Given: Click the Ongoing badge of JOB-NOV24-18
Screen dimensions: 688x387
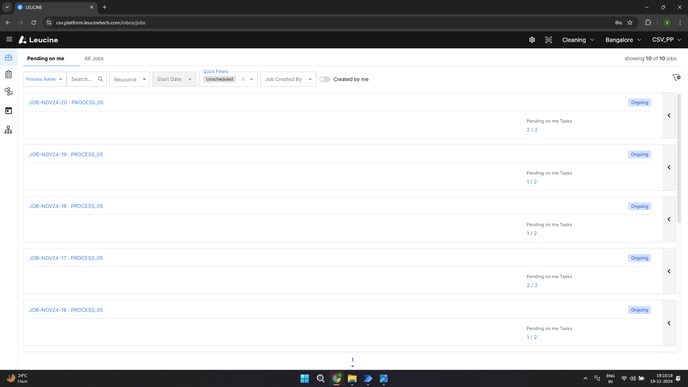Looking at the screenshot, I should [639, 206].
